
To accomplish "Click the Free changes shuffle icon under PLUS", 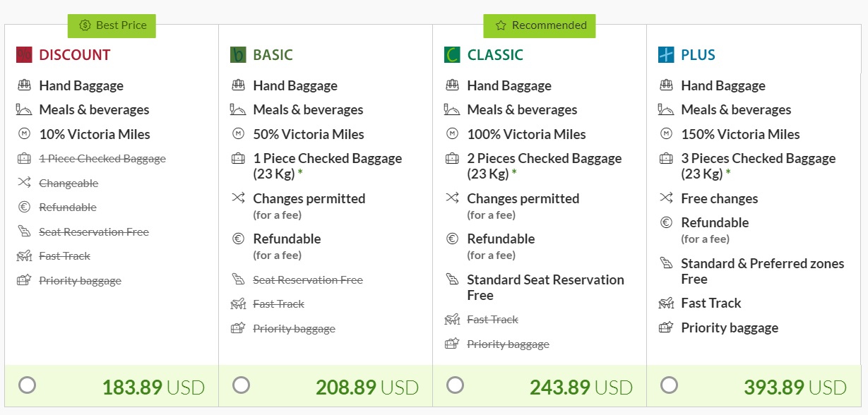I will [x=666, y=198].
